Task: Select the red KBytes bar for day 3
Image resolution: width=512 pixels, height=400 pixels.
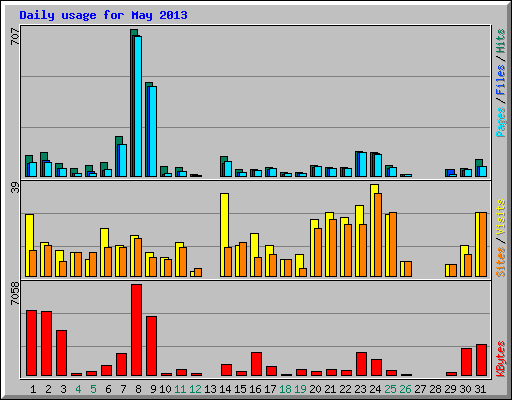Action: (x=61, y=353)
